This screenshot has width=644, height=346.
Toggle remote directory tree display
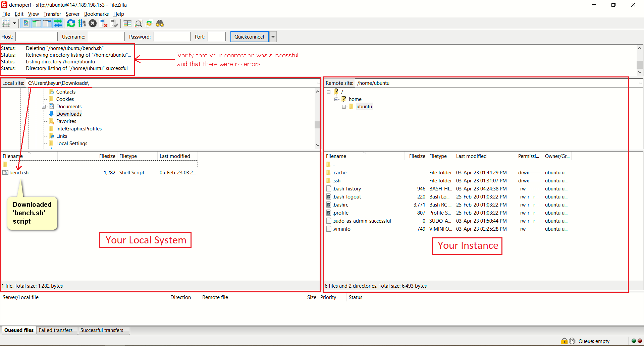(47, 23)
